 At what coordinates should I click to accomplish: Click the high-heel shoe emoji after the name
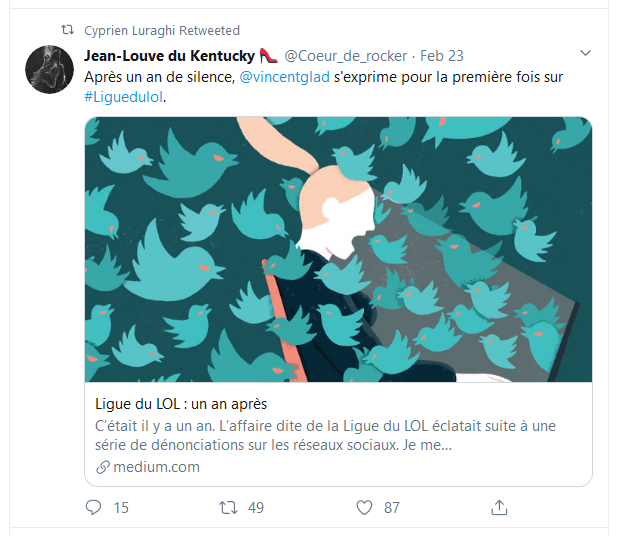(x=268, y=55)
